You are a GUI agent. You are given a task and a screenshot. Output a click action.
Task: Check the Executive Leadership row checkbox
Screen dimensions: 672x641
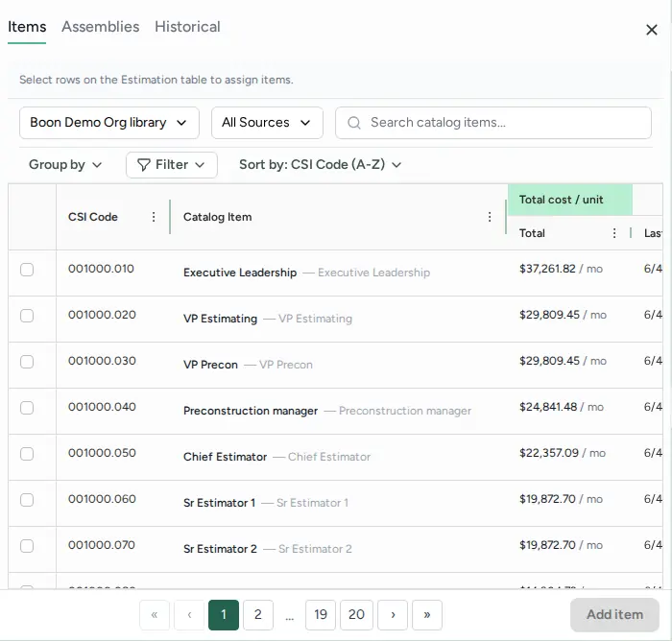pos(27,270)
